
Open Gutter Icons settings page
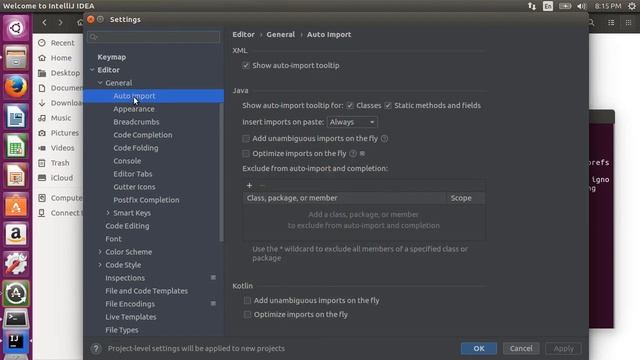(x=134, y=187)
